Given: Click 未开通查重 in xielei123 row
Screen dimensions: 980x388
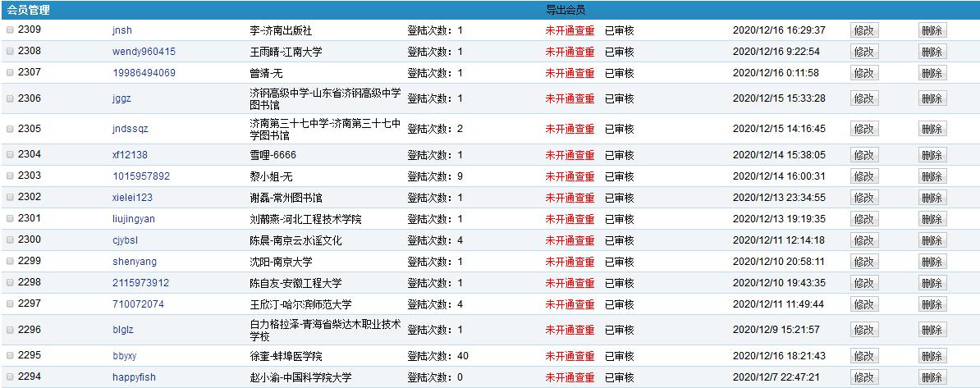Looking at the screenshot, I should 570,198.
